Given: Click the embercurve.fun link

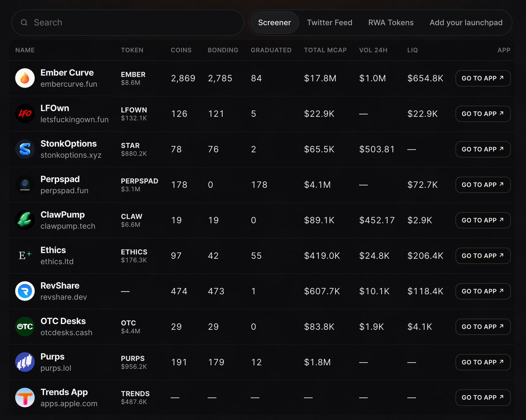Looking at the screenshot, I should [69, 84].
